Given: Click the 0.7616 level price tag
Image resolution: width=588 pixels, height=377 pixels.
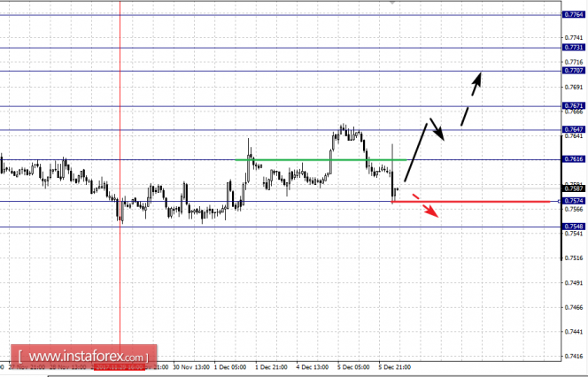Looking at the screenshot, I should click(574, 159).
